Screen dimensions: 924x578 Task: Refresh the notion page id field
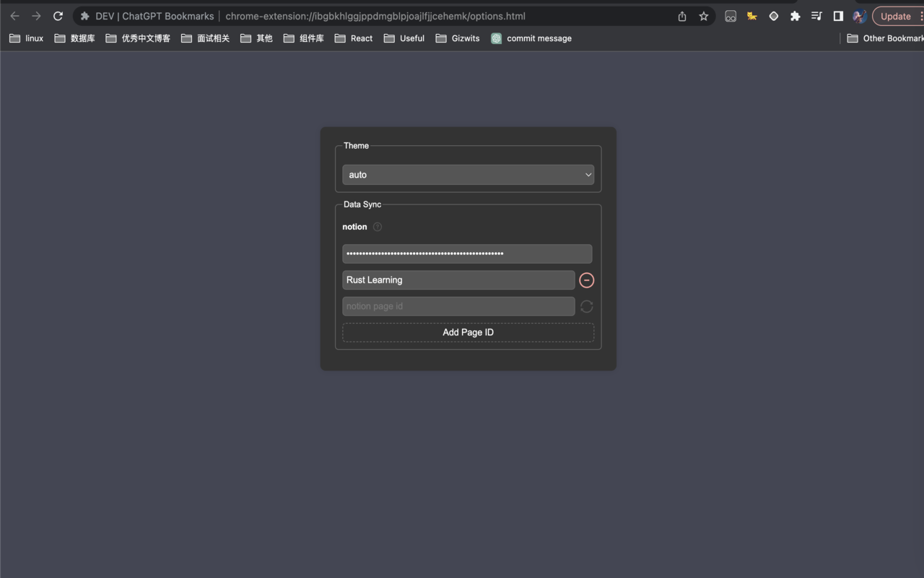pyautogui.click(x=586, y=306)
